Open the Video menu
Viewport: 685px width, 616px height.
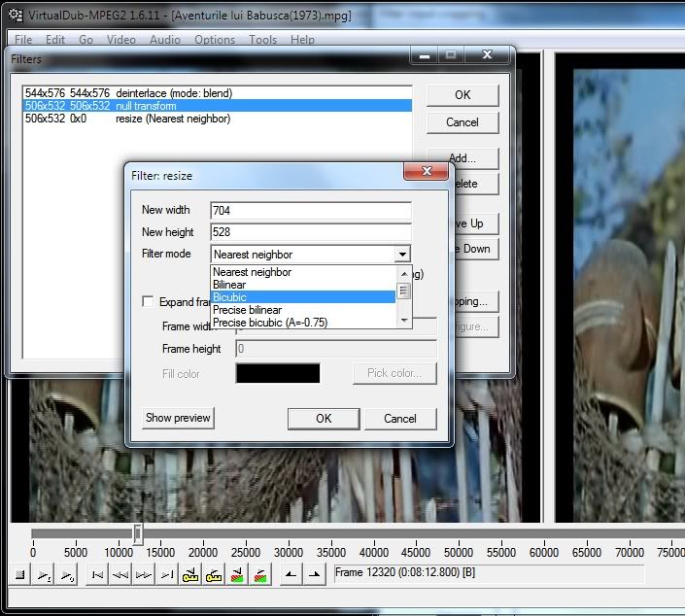coord(121,40)
